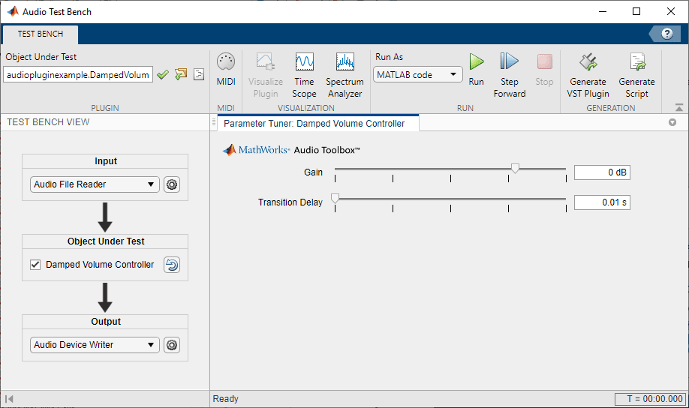Screen dimensions: 689x408
Task: Open the help question mark button
Action: tap(667, 33)
